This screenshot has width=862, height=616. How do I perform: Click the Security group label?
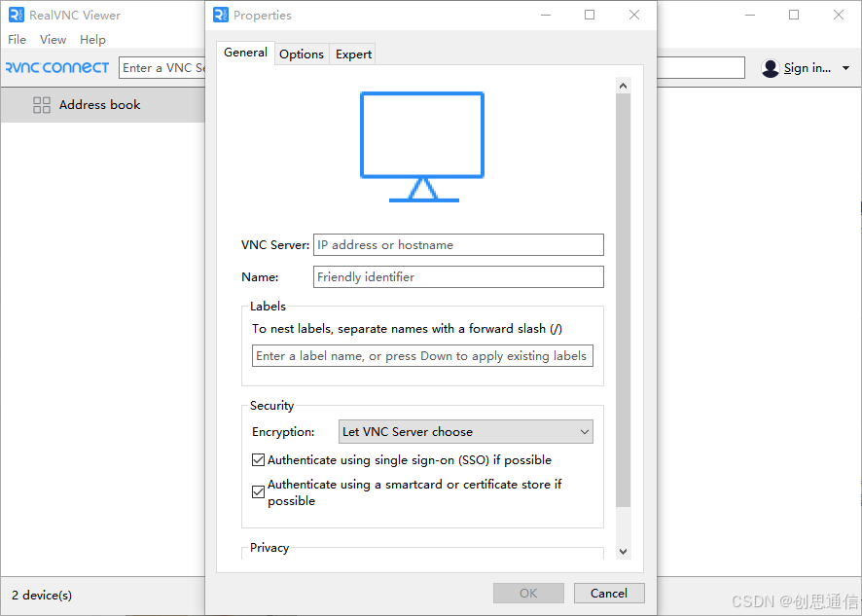pyautogui.click(x=271, y=406)
